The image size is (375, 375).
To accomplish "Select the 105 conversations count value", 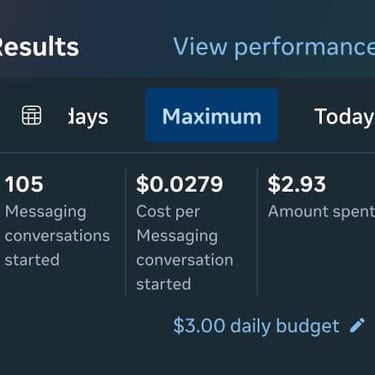I will coord(24,184).
